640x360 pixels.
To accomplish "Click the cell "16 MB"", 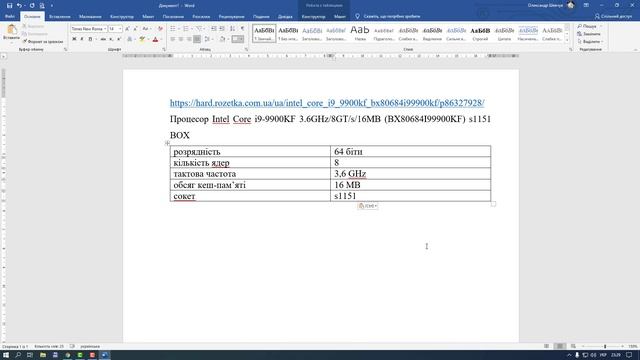I will point(411,185).
